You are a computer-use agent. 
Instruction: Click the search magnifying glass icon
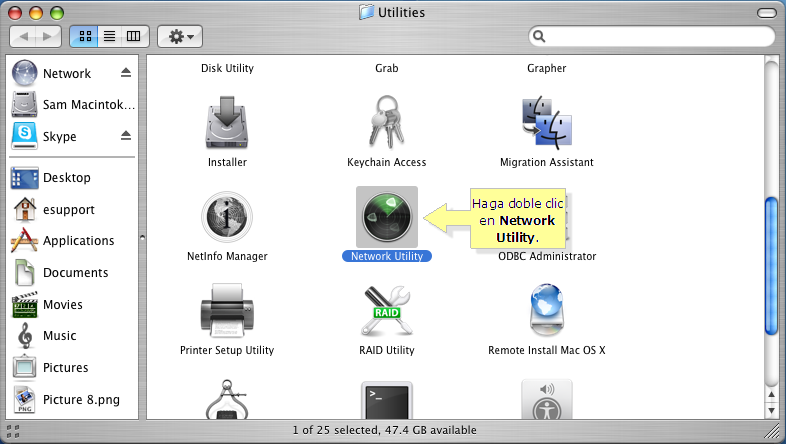point(539,36)
